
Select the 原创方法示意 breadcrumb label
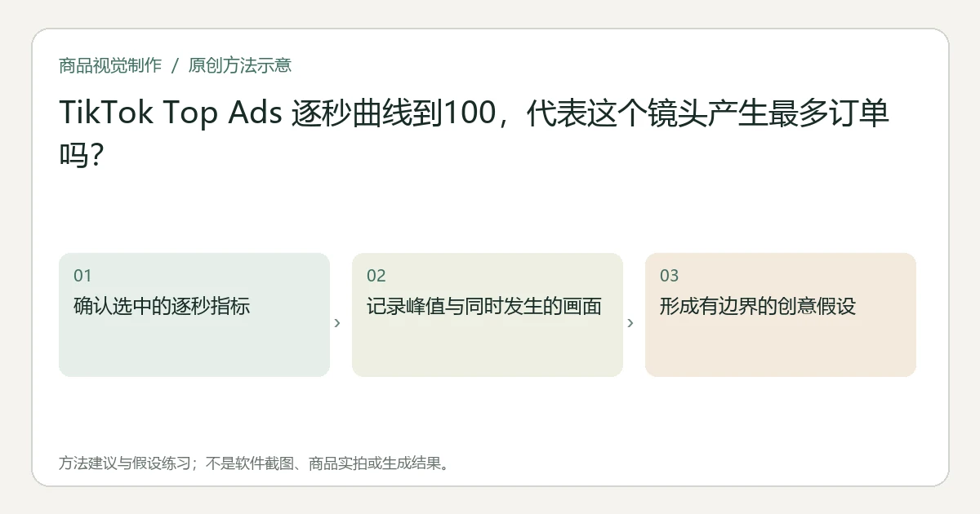[x=239, y=65]
